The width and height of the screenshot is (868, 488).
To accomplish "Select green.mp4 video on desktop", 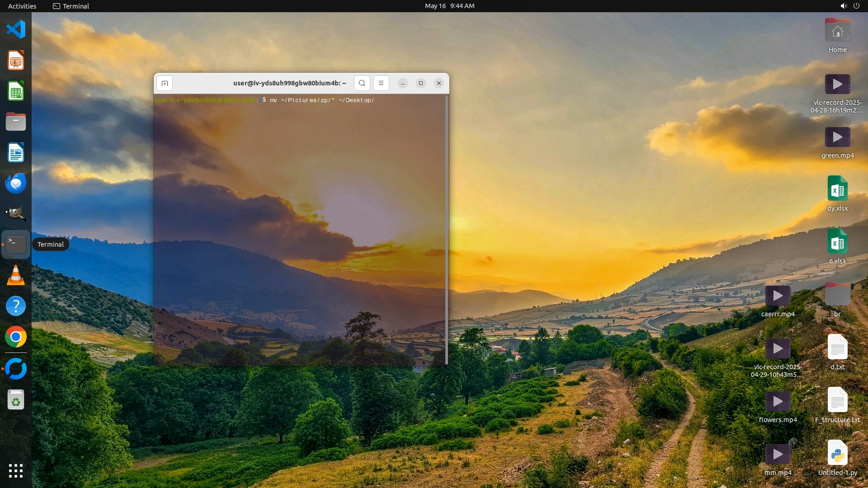I will click(837, 138).
